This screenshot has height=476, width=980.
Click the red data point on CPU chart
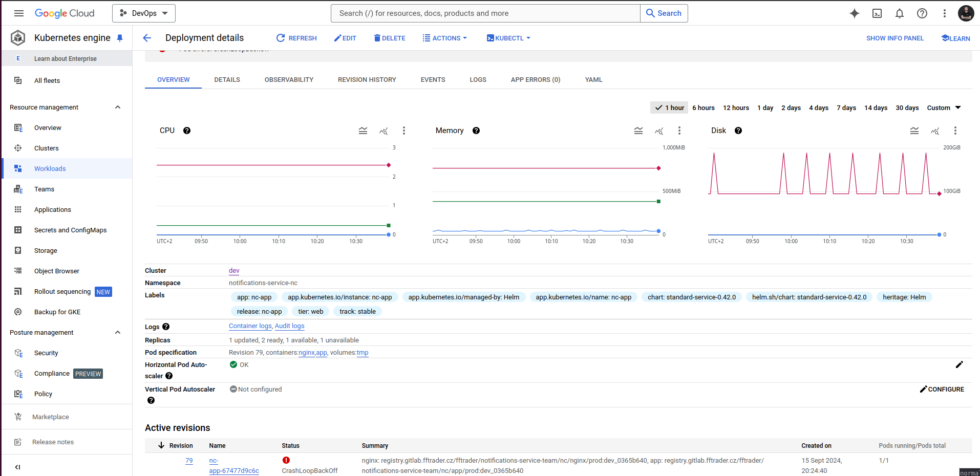click(389, 165)
